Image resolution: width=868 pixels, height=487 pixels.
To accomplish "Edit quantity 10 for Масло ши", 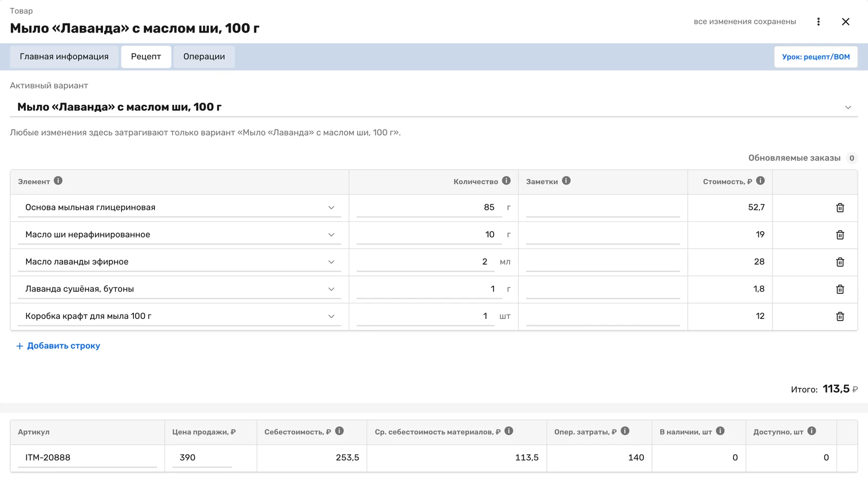I will pos(429,235).
